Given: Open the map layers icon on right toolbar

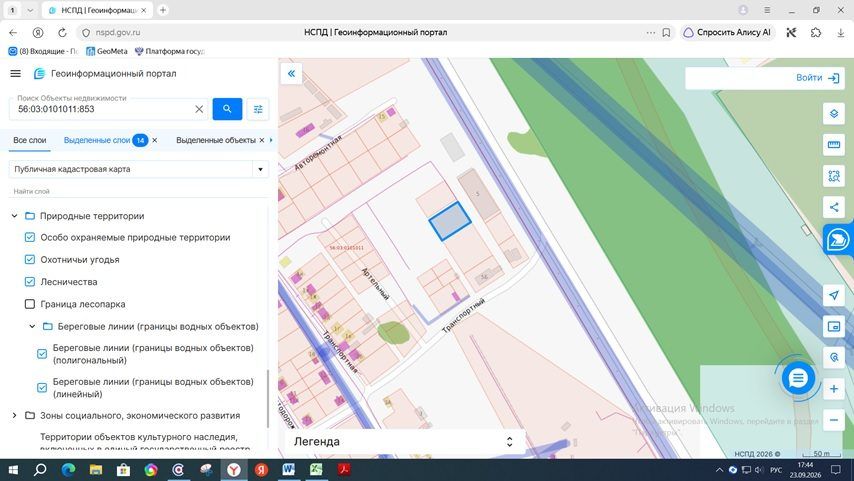Looking at the screenshot, I should [834, 114].
